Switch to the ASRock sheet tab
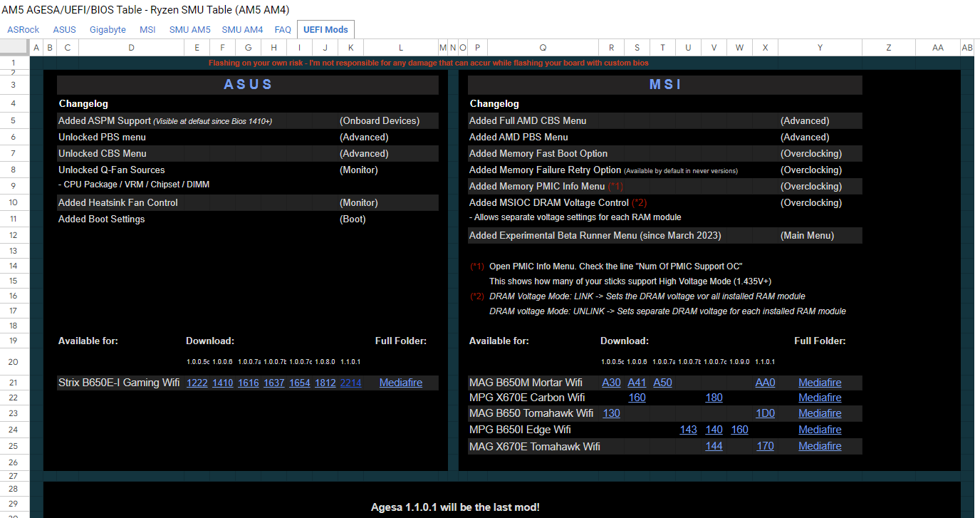Viewport: 980px width, 518px height. (x=24, y=30)
